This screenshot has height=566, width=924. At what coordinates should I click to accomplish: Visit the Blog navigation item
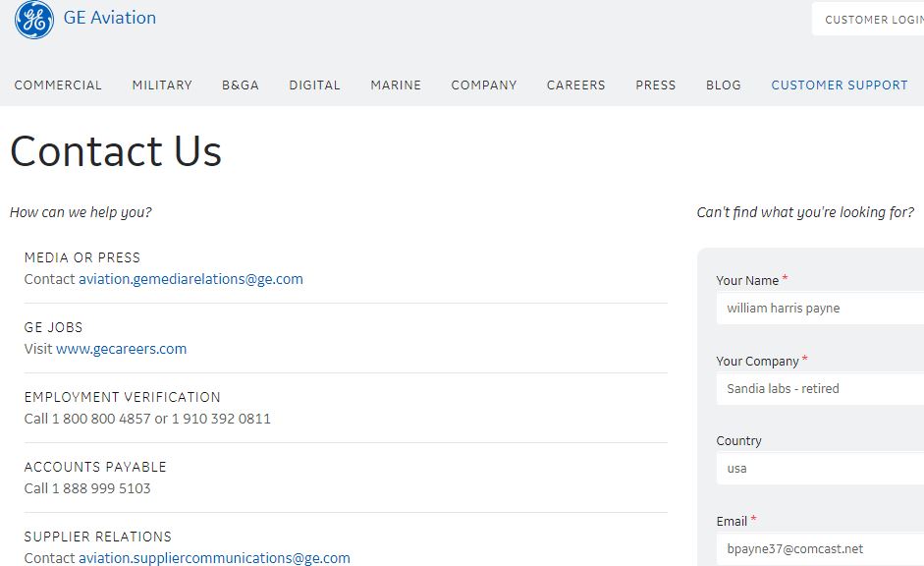(x=723, y=85)
